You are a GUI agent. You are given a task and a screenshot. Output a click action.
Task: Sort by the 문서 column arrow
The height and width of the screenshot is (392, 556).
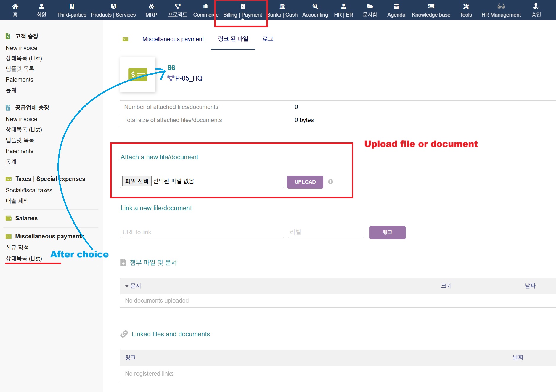click(127, 286)
